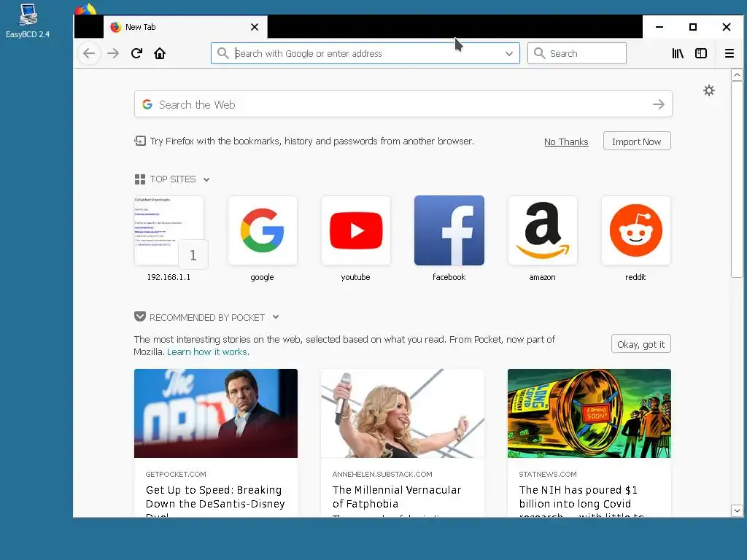Open the NIH long Covid story image

click(589, 413)
